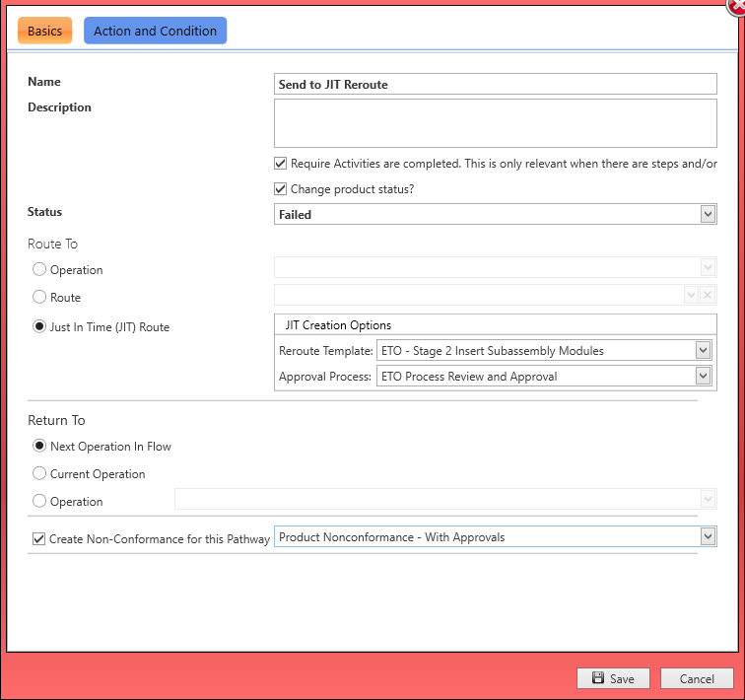The image size is (745, 700).
Task: Open the Approval Process dropdown
Action: (702, 376)
